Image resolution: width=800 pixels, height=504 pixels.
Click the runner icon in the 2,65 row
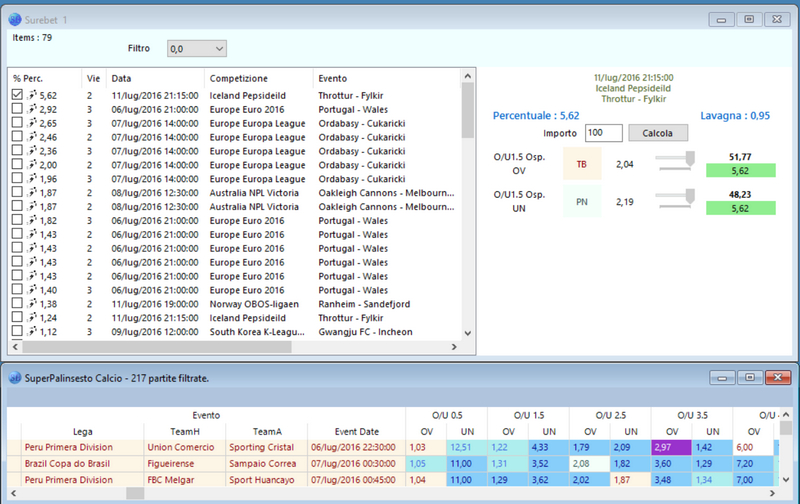[31, 123]
